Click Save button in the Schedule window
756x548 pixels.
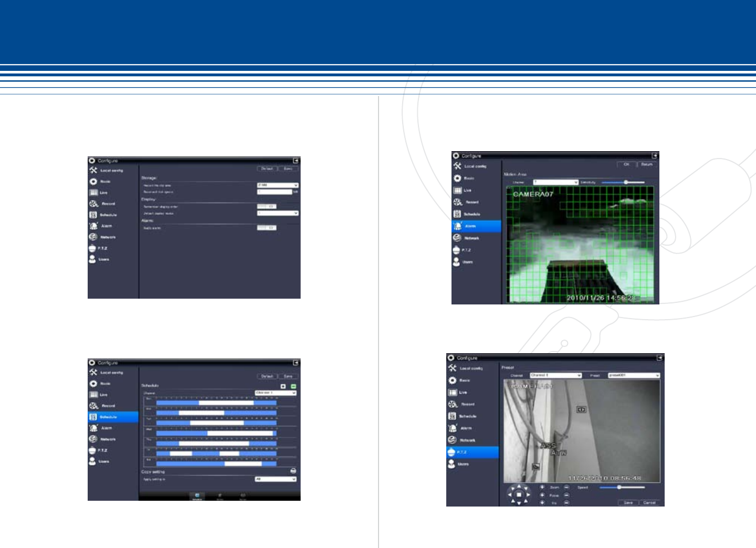(x=288, y=376)
